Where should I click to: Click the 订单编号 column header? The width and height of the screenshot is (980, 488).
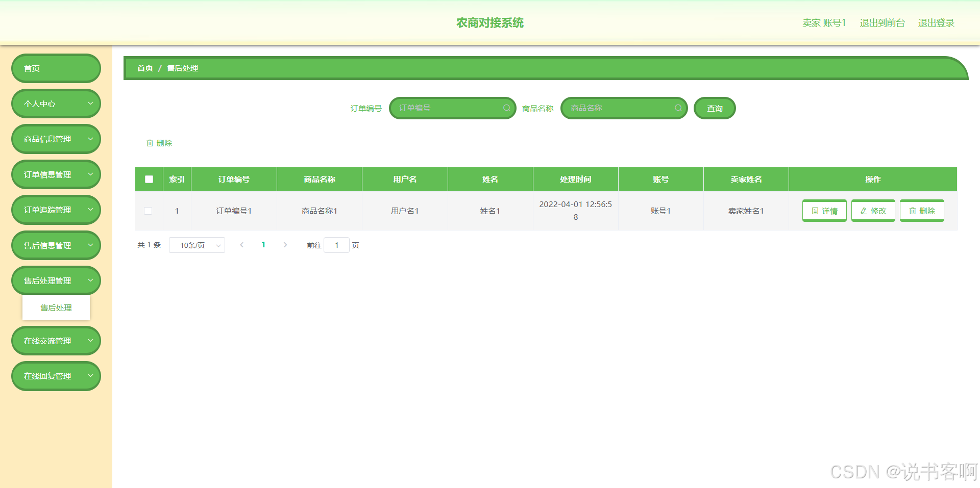point(234,179)
